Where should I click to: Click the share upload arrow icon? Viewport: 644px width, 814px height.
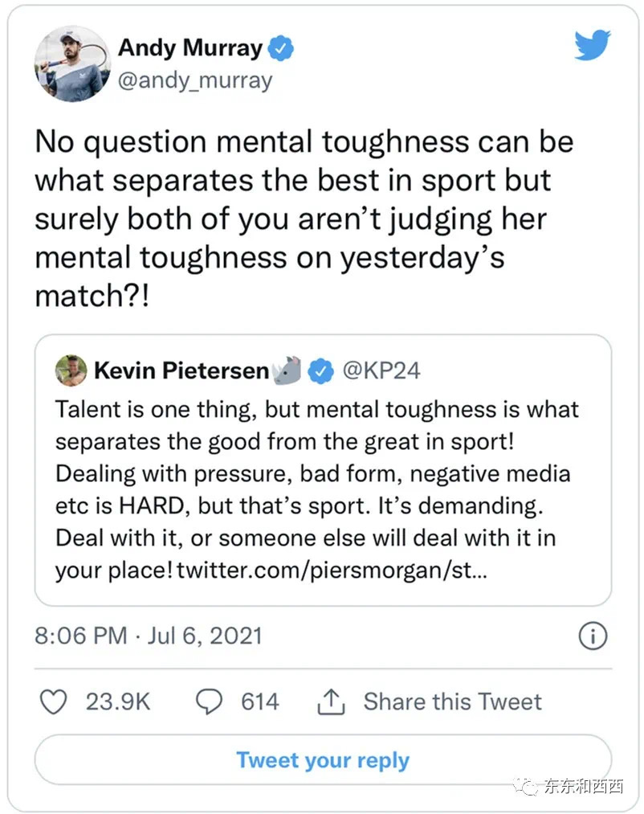[x=331, y=702]
